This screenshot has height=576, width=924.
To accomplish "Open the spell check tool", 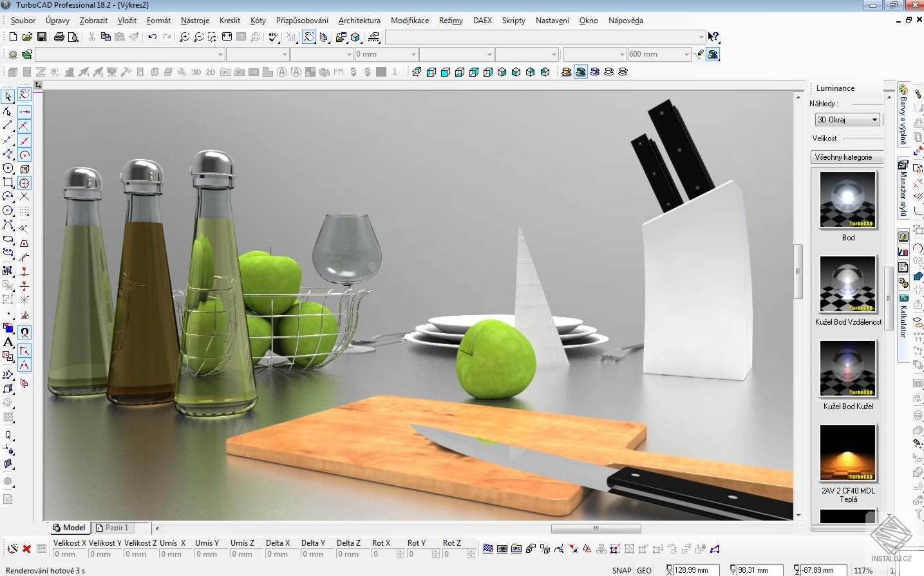I will click(273, 37).
